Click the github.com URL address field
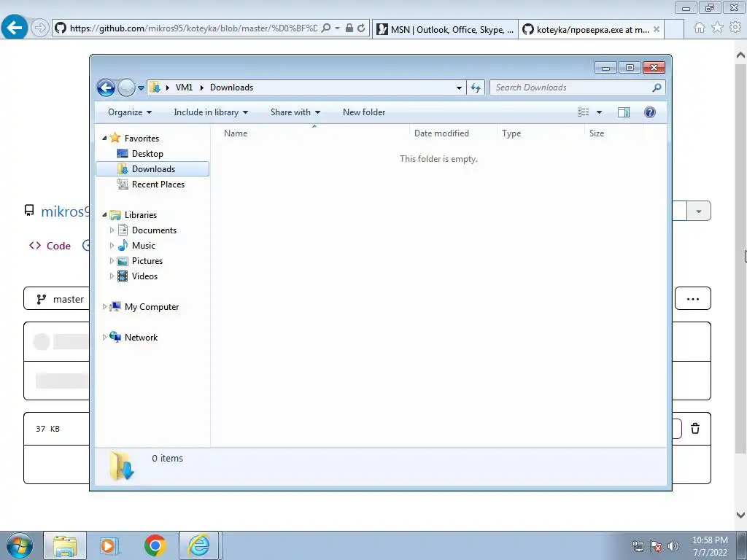Screen dimensions: 747x560 (193, 28)
